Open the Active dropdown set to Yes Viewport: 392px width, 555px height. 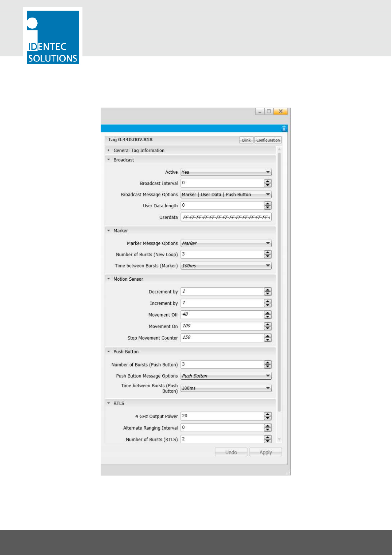point(226,172)
